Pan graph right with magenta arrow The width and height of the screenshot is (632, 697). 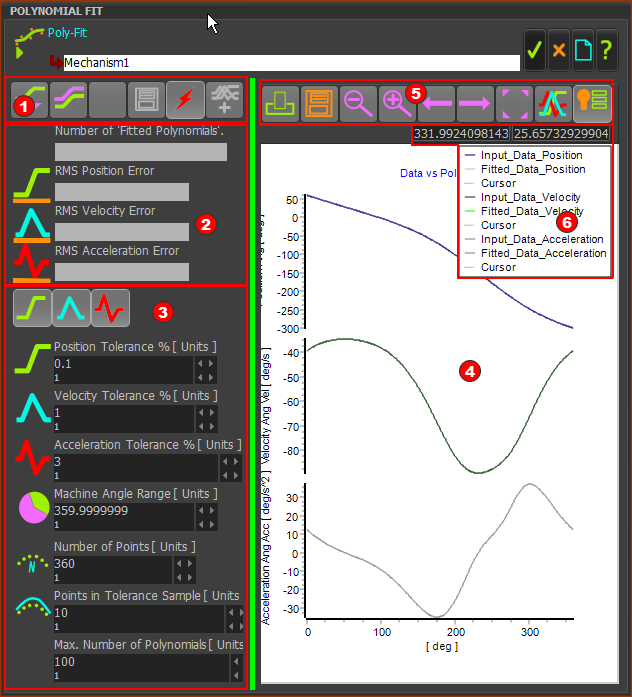[x=475, y=104]
